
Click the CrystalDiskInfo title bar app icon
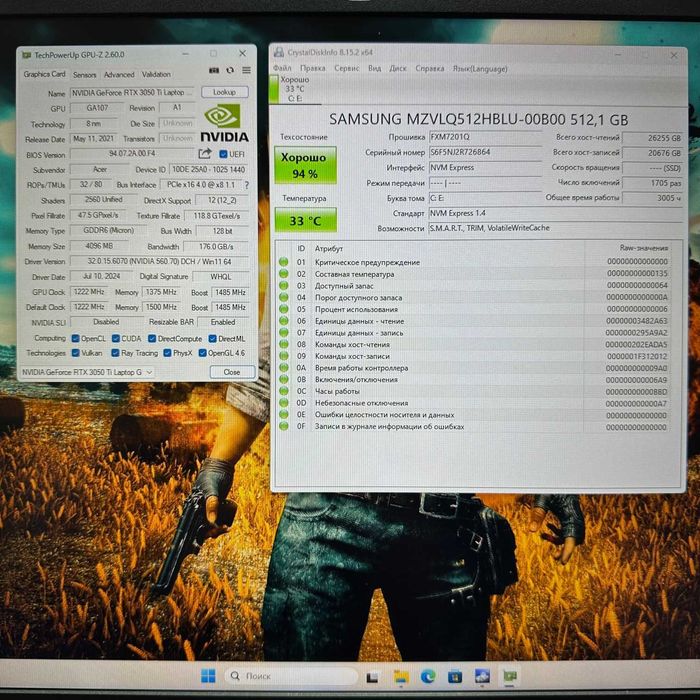(279, 52)
